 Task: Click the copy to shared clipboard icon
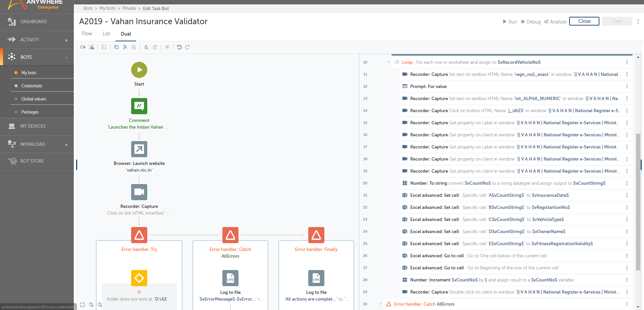click(146, 47)
